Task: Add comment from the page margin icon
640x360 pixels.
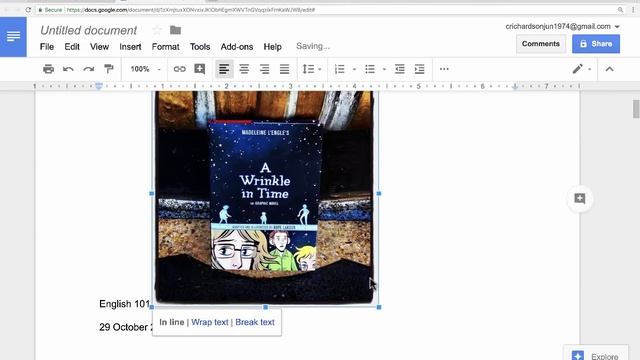Action: tap(580, 199)
